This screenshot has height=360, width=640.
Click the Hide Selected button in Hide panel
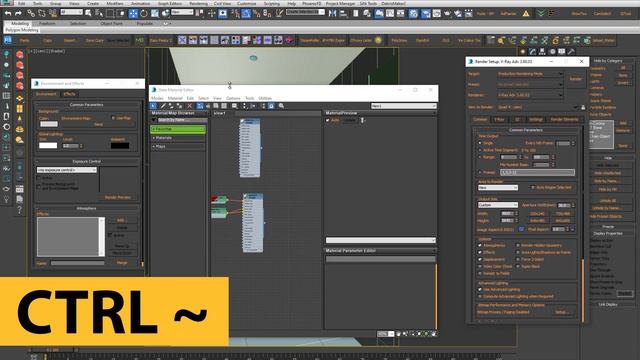(x=608, y=165)
